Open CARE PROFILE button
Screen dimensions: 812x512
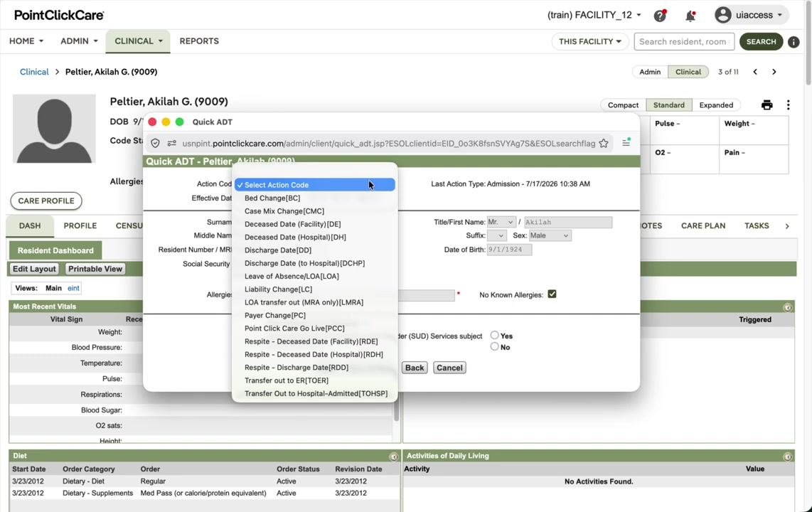click(x=46, y=201)
